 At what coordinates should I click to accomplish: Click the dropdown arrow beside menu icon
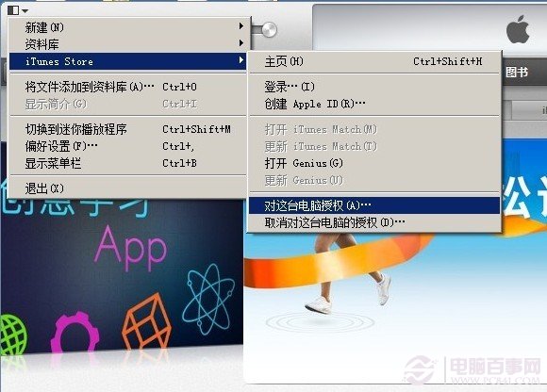tap(25, 10)
